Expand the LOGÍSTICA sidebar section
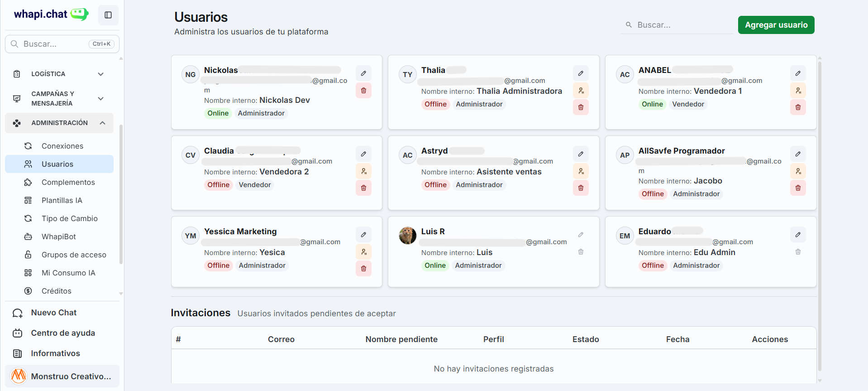 coord(59,74)
